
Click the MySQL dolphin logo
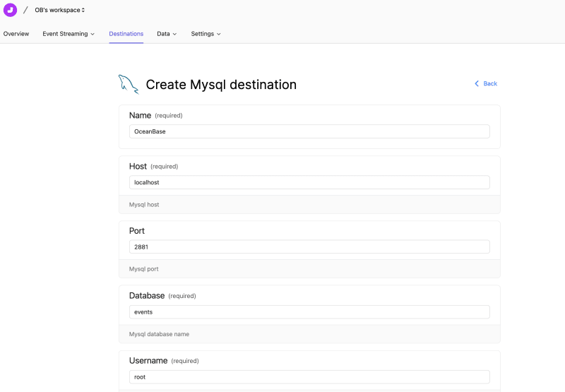(129, 84)
